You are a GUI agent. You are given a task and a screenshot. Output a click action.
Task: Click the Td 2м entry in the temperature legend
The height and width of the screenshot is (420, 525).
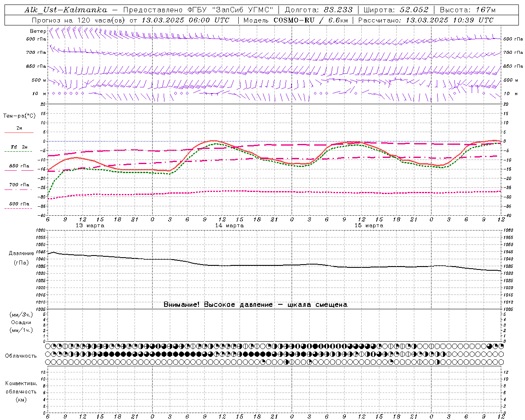[19, 147]
